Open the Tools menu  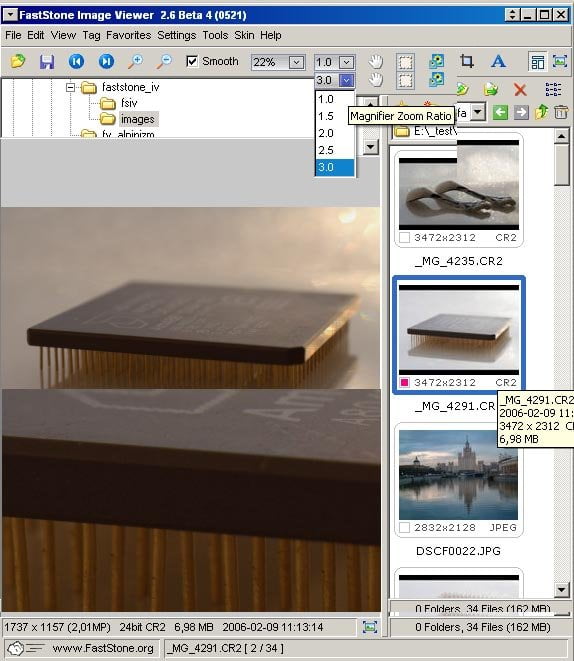coord(215,35)
